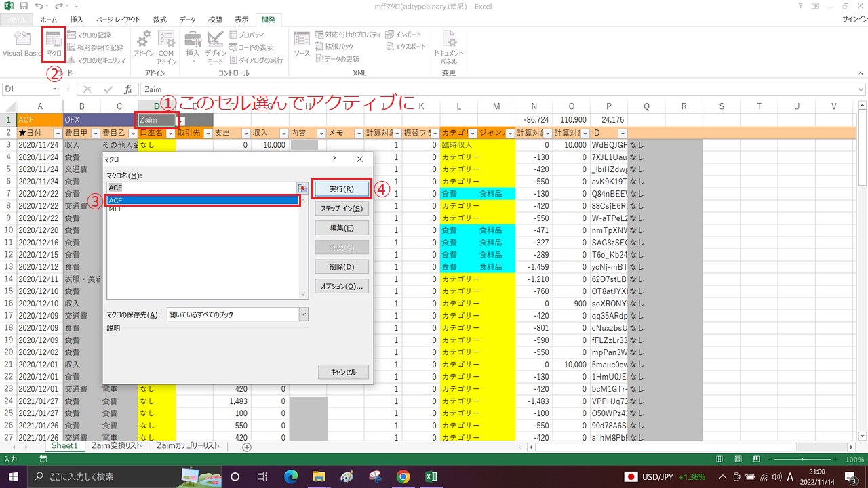The width and height of the screenshot is (868, 488).
Task: Expand the マクロの保存先 combo box
Action: 303,314
